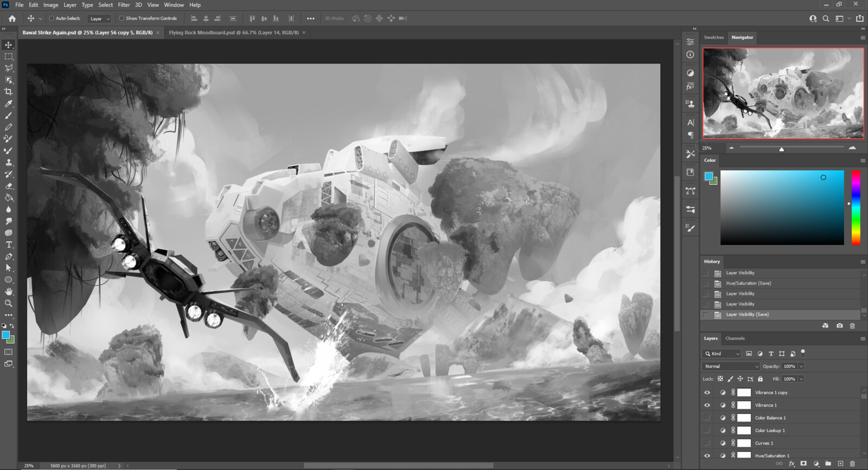
Task: Switch to the Channels tab
Action: 735,338
